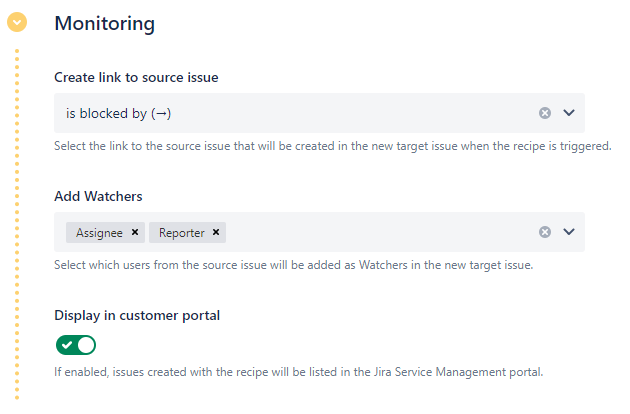Click the "is blocked by (→)" selected value

tap(118, 113)
